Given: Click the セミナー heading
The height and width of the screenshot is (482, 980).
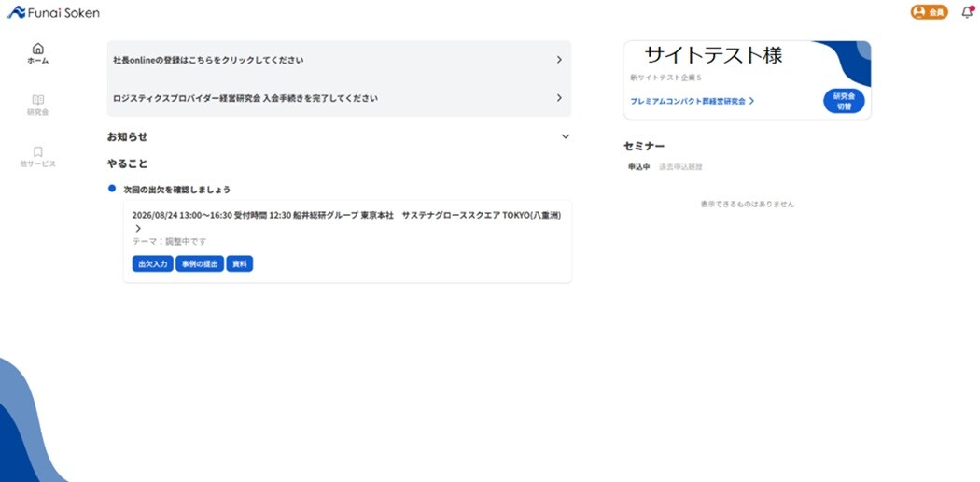Looking at the screenshot, I should pos(644,147).
